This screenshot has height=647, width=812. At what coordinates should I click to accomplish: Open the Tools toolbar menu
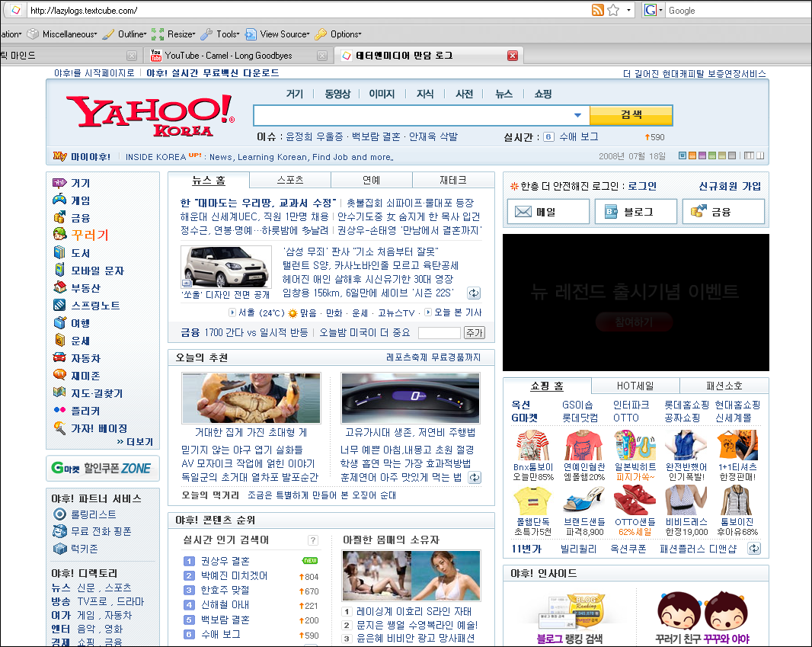[220, 34]
